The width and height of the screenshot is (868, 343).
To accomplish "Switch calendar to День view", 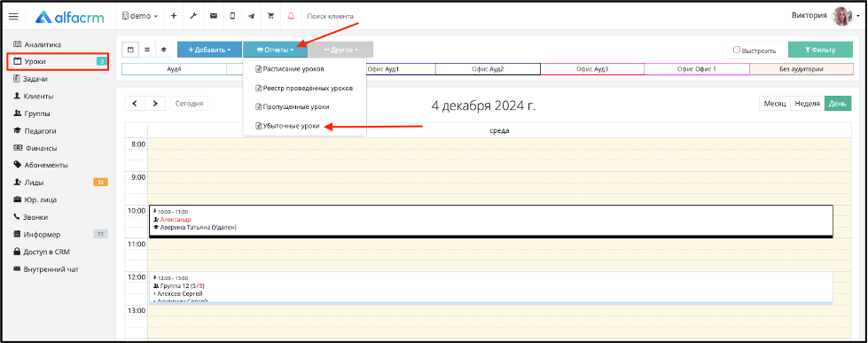I will point(838,104).
